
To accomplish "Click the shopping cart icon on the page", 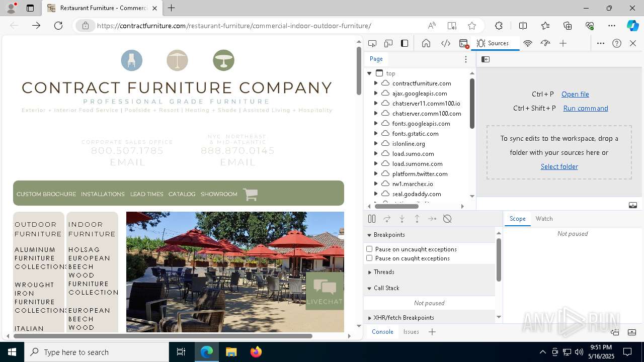I will 251,194.
